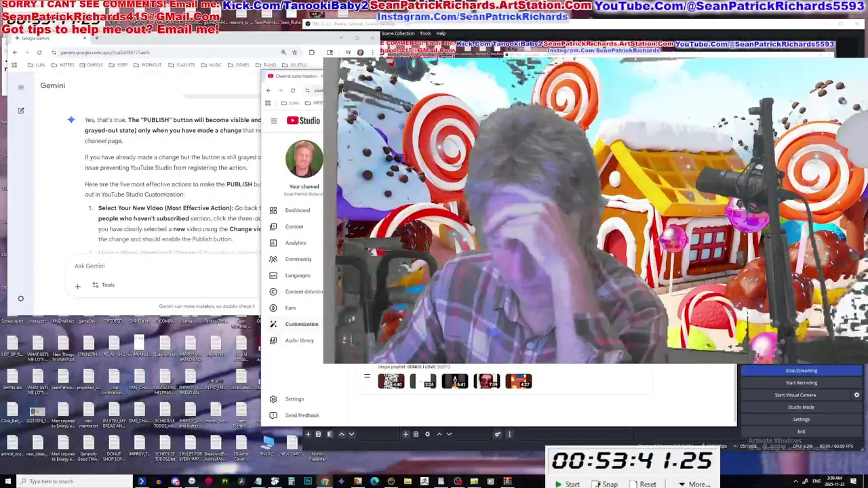This screenshot has height=488, width=868.
Task: Focus the Ask Gemini input field
Action: 163,266
